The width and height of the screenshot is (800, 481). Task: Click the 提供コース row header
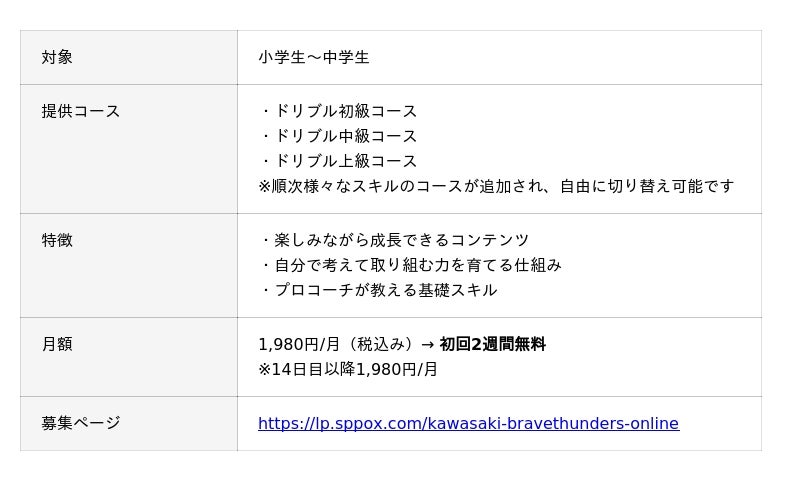click(x=80, y=111)
